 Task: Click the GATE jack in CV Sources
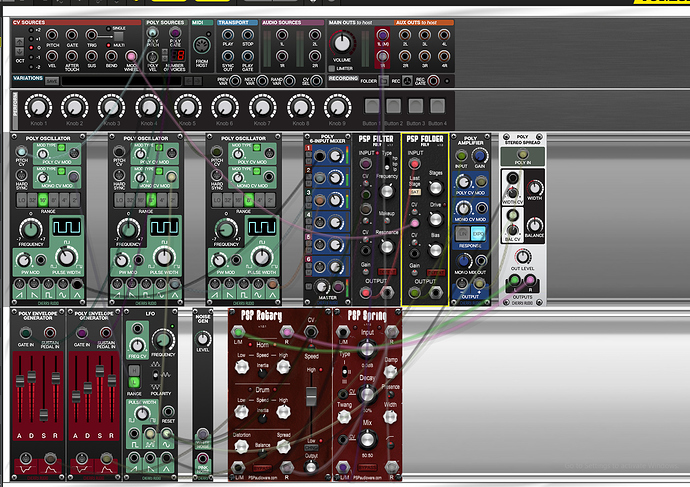click(x=72, y=35)
